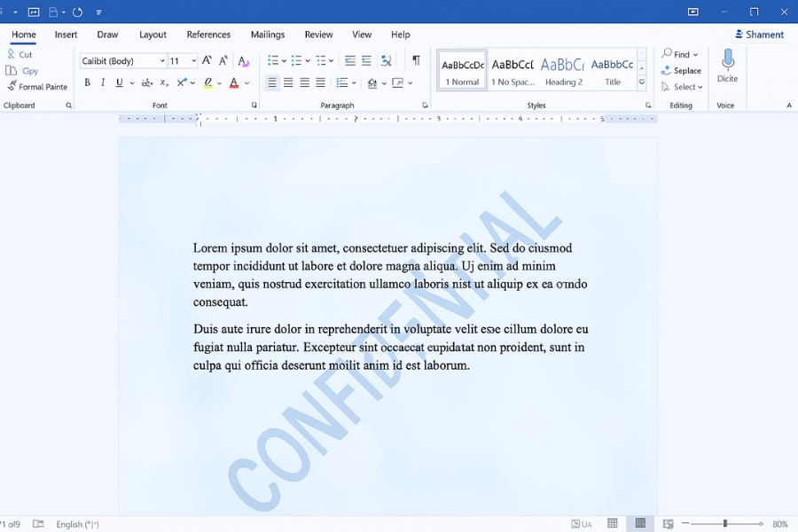Select the underline icon
This screenshot has width=798, height=532.
(x=119, y=82)
